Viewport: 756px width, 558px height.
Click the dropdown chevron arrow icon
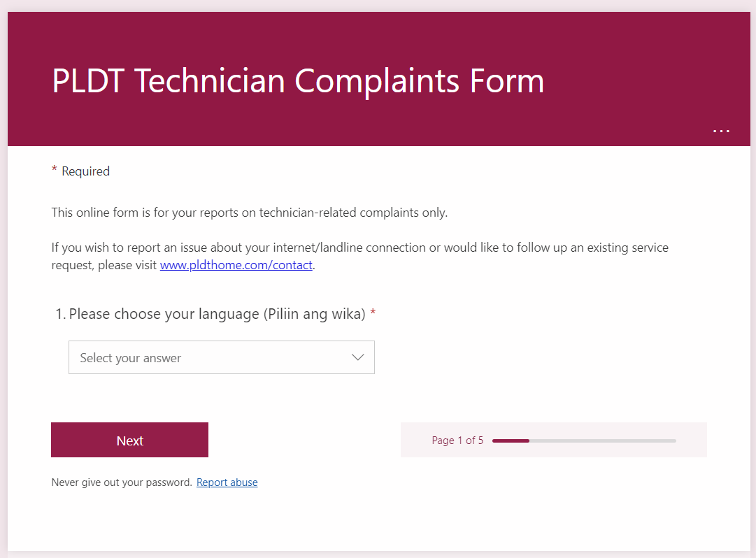coord(358,357)
